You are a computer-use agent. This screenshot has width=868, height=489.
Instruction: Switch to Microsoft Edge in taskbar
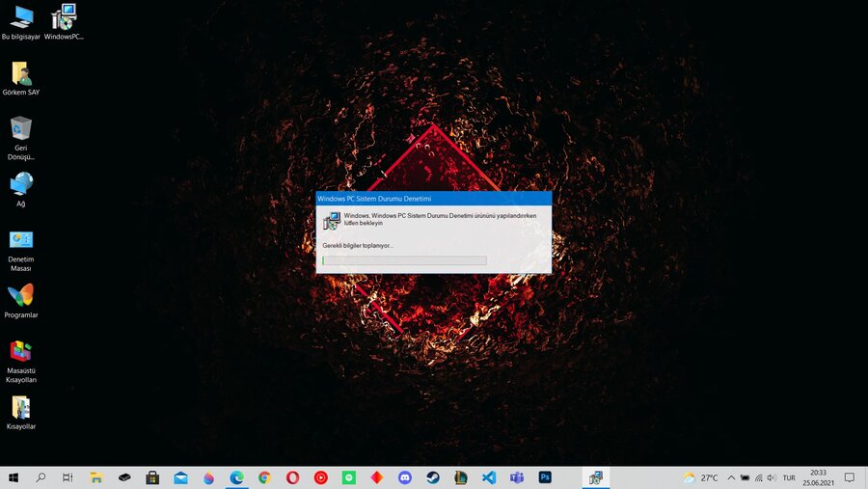(237, 477)
